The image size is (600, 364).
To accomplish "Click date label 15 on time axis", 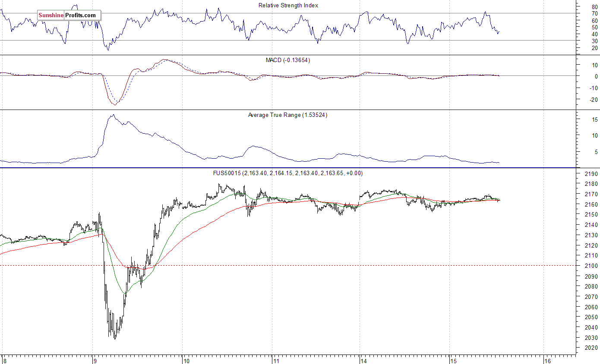I will (x=453, y=361).
